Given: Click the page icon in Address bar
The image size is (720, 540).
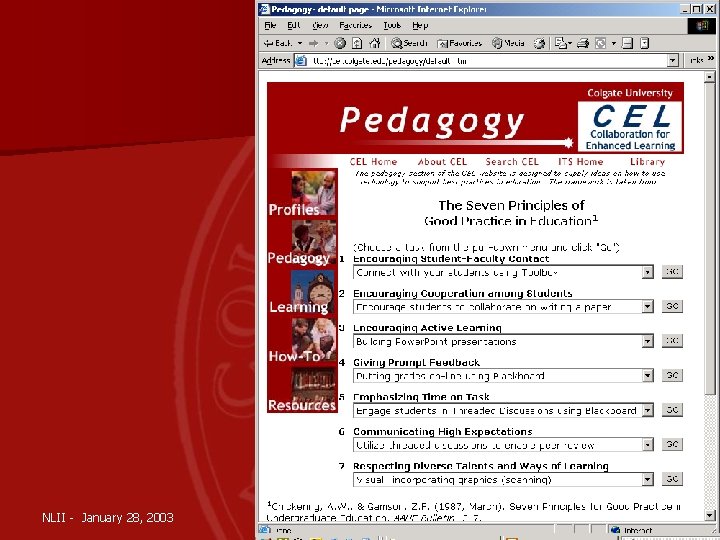Looking at the screenshot, I should click(x=301, y=61).
